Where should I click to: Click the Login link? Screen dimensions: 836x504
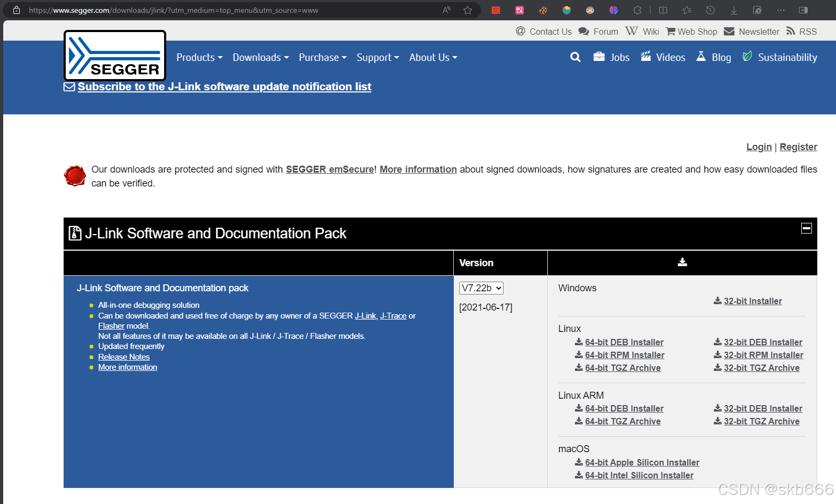click(759, 147)
